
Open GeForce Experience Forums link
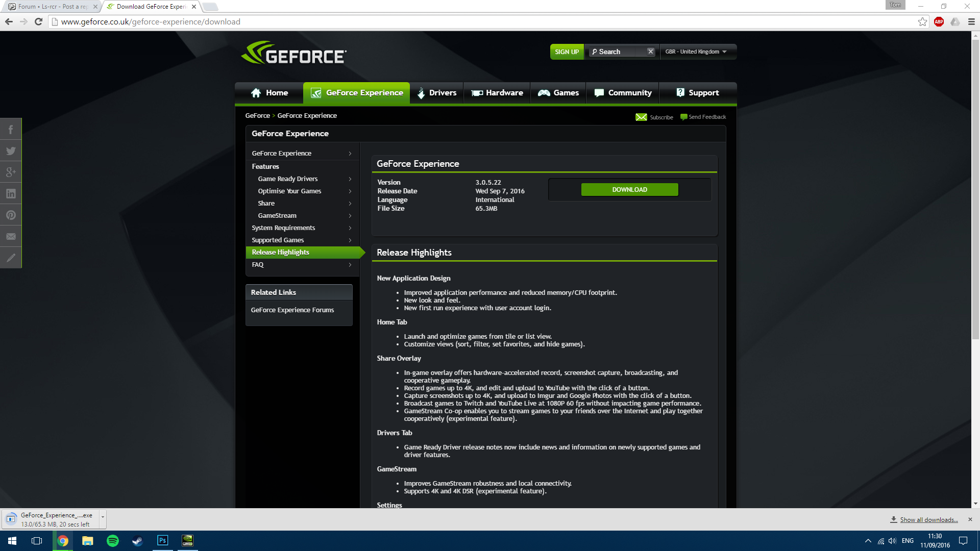292,310
